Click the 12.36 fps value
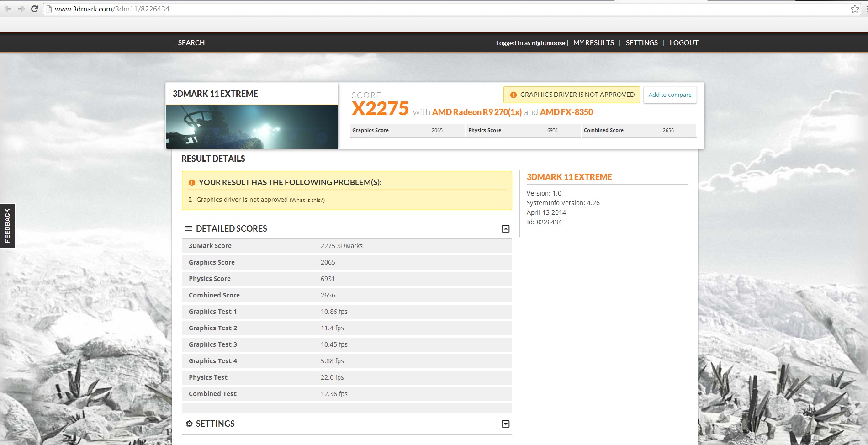Viewport: 868px width, 445px height. (334, 394)
